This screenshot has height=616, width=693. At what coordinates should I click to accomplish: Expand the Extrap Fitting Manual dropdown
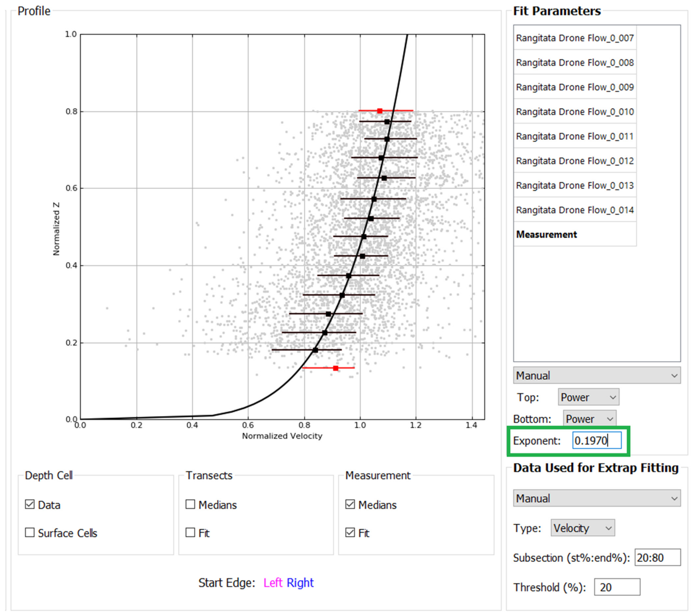coord(596,498)
